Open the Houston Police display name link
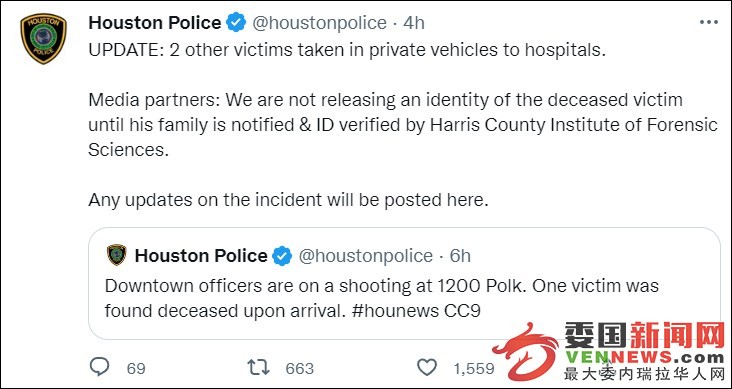Viewport: 732px width, 389px height. pos(155,22)
